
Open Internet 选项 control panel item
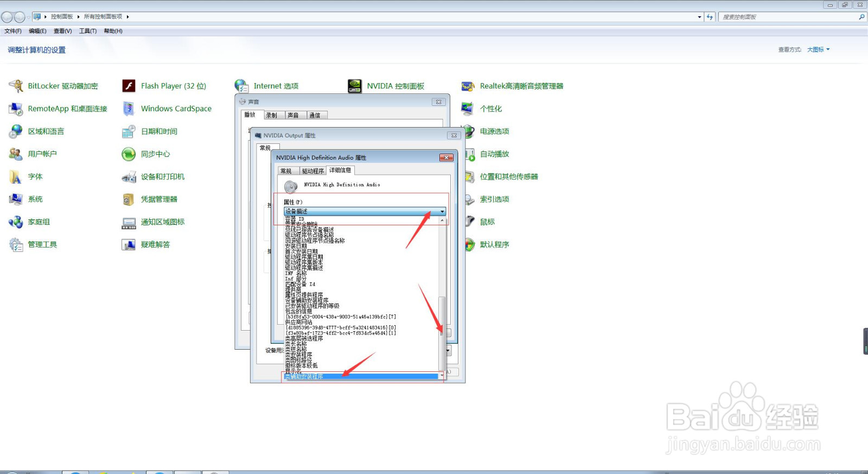(266, 86)
